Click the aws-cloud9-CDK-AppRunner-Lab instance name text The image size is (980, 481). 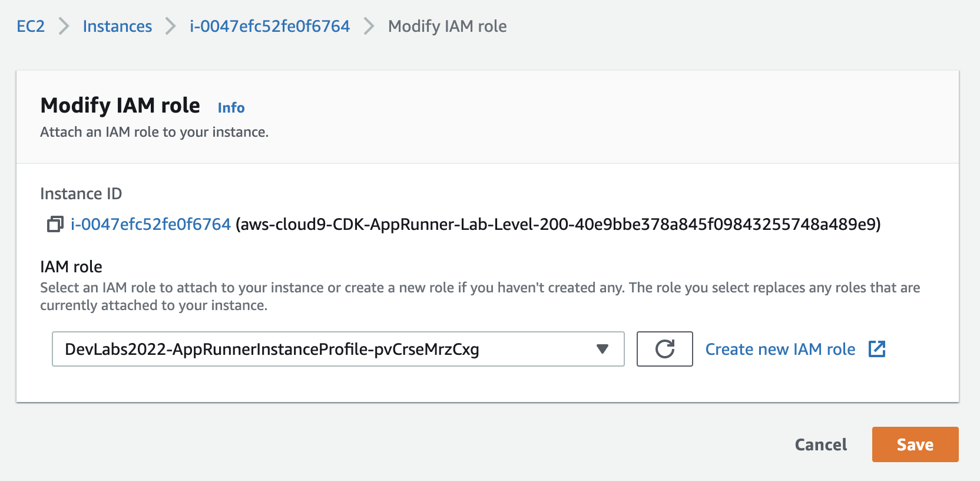click(558, 225)
